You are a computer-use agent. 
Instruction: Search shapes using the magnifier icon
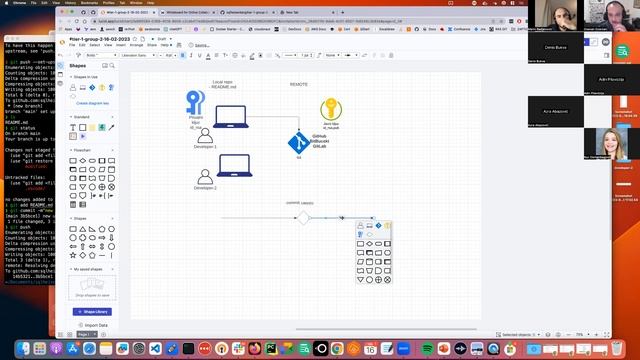coord(112,65)
